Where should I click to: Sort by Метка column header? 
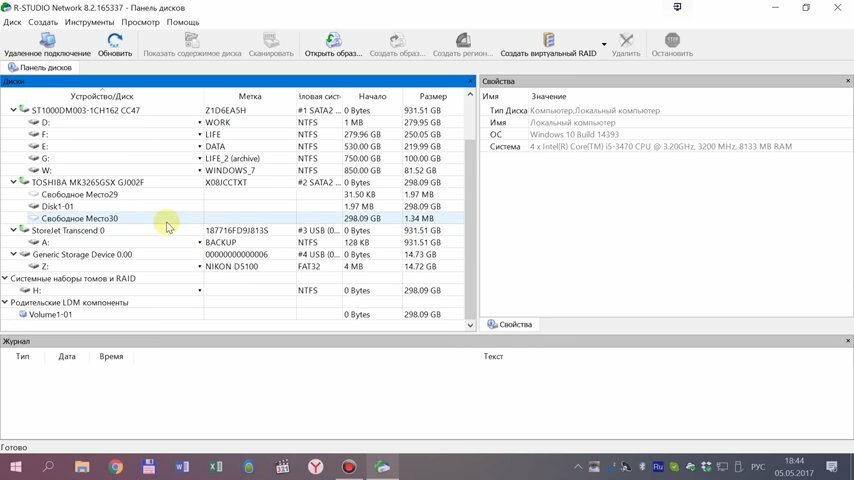250,96
